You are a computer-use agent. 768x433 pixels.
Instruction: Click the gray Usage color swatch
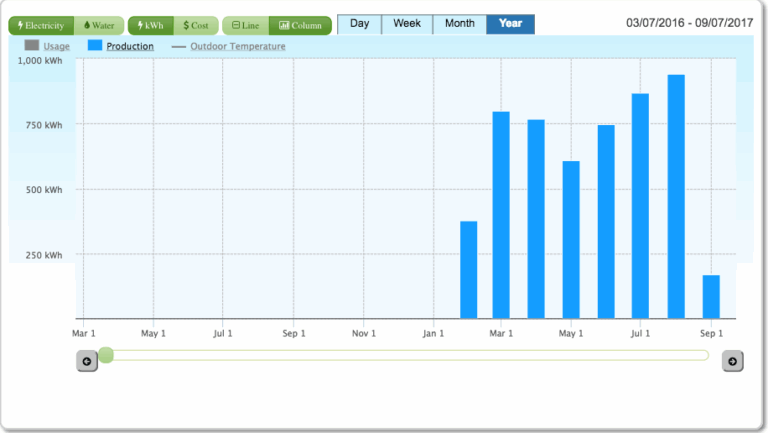coord(31,46)
